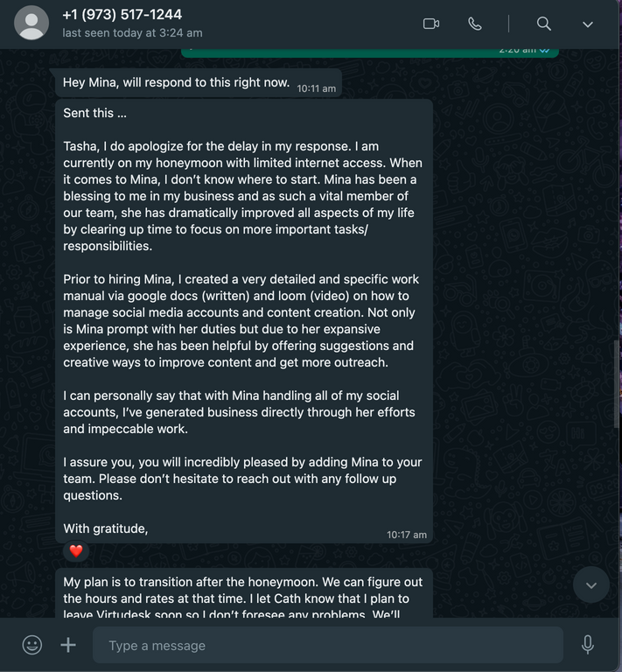Open the contact's profile picture avatar

tap(31, 23)
